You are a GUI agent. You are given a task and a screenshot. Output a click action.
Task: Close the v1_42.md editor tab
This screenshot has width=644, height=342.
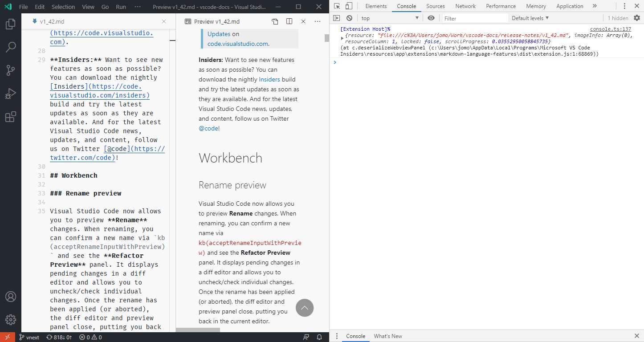(163, 21)
